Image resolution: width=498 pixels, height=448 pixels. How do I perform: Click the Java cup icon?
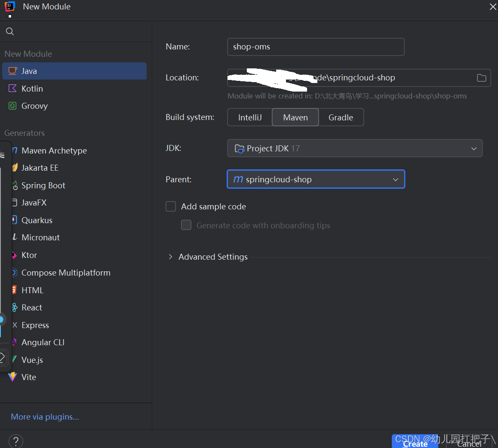click(x=13, y=71)
